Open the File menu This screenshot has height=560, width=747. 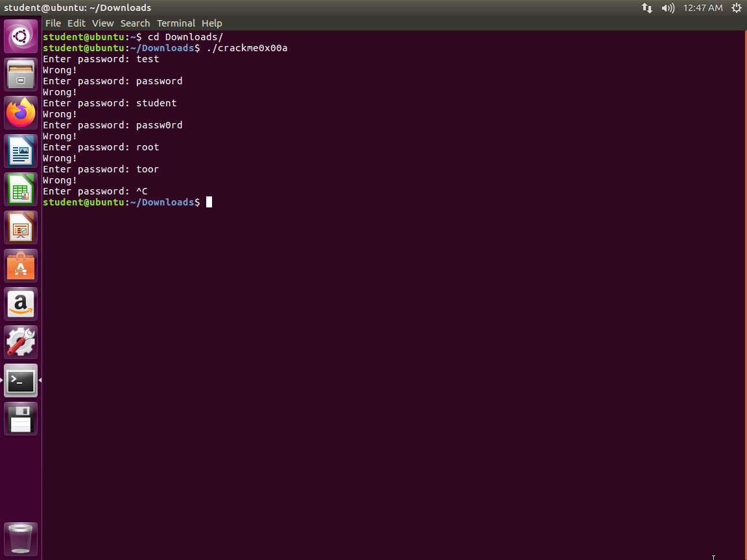[x=53, y=23]
